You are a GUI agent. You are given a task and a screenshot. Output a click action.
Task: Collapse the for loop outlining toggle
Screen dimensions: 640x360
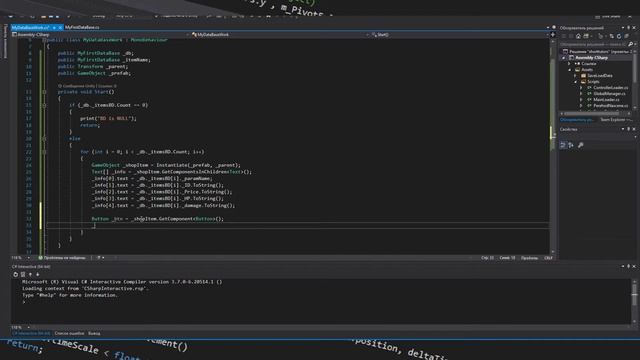pos(44,152)
